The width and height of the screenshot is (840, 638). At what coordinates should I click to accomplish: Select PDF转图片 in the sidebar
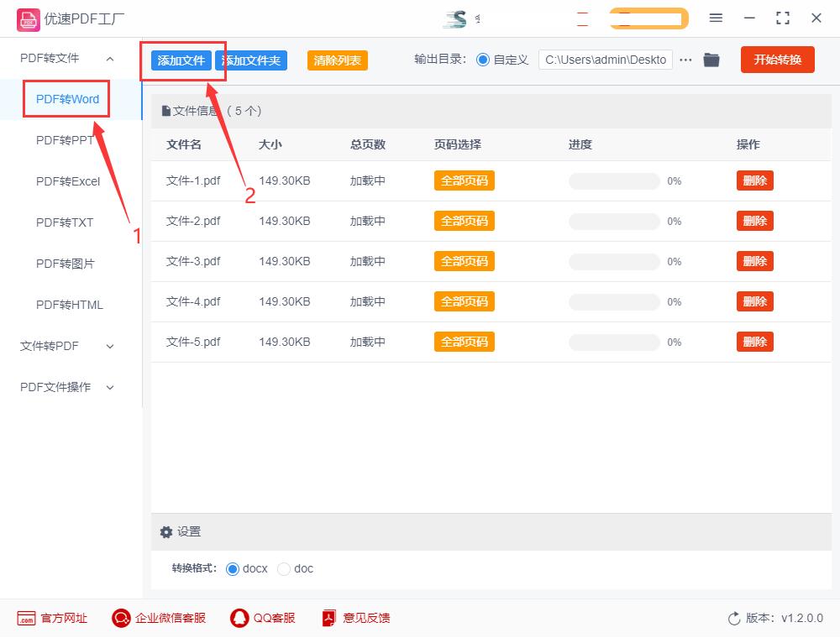65,264
